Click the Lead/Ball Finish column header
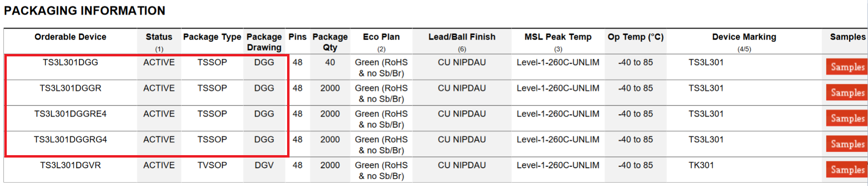This screenshot has width=868, height=186. pyautogui.click(x=462, y=37)
